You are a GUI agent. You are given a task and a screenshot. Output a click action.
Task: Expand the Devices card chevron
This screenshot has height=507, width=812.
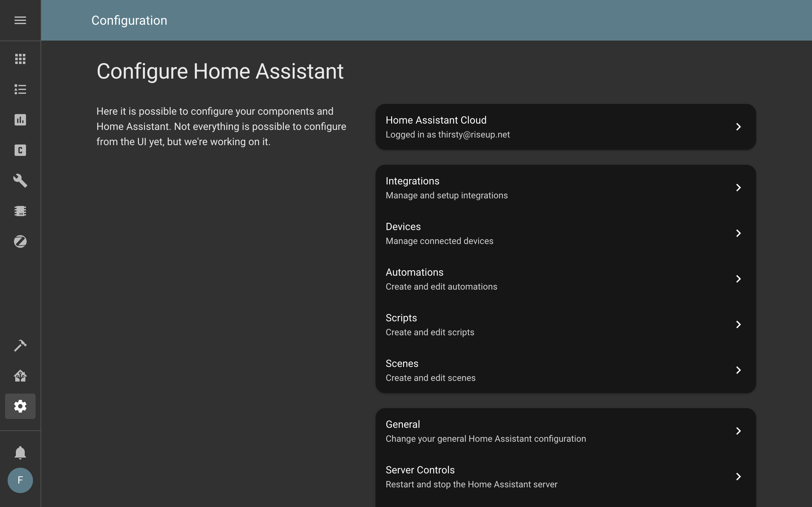point(738,233)
